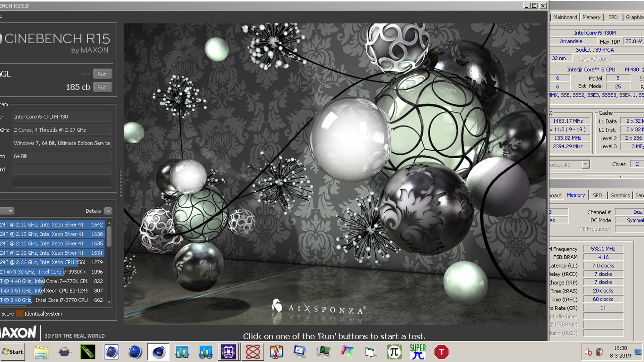644x362 pixels.
Task: Select the Core i7-3930K ranking row
Action: (x=53, y=272)
